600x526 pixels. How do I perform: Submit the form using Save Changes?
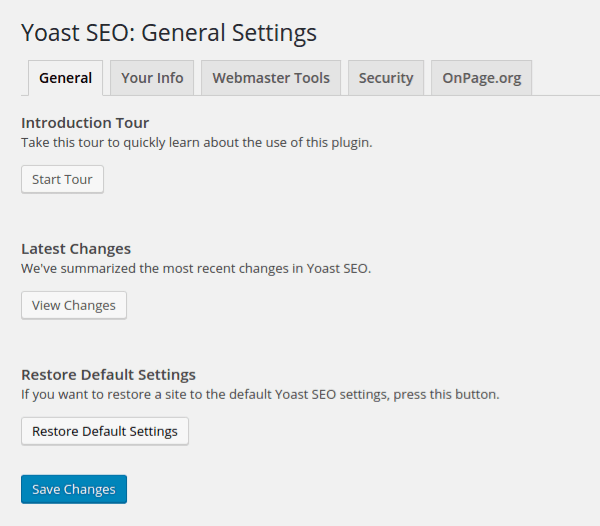(x=74, y=489)
